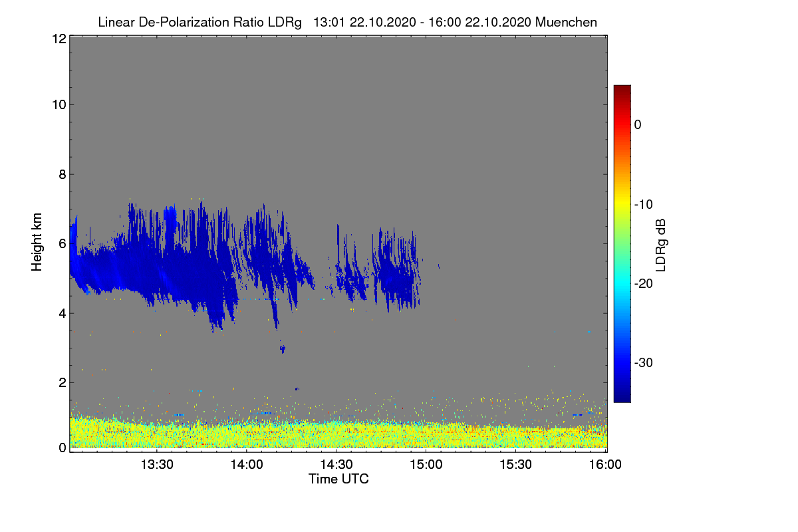Screen dimensions: 798x532
Task: Click the plot title 'Linear De-Polarization Ratio LDRg'
Action: click(x=199, y=23)
